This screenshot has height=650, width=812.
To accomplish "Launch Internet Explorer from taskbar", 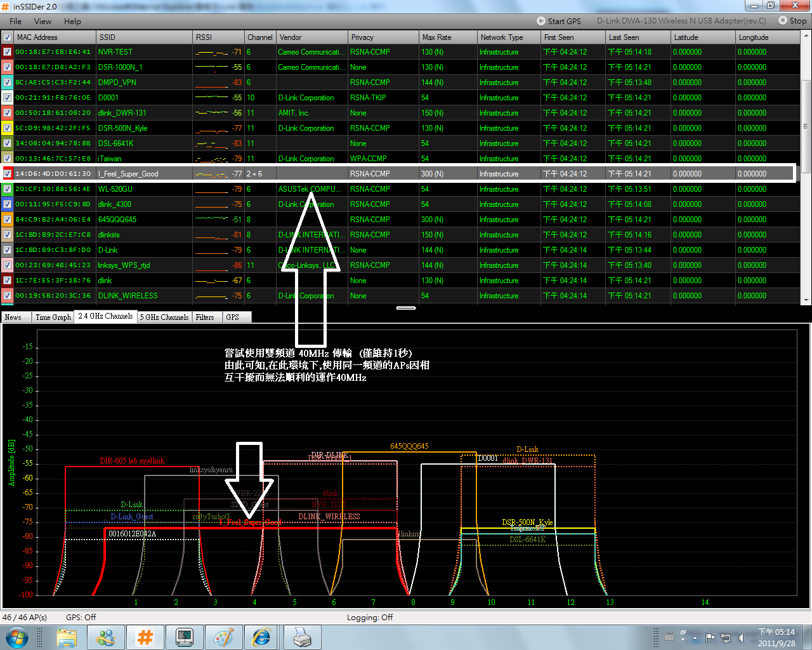I will click(262, 637).
